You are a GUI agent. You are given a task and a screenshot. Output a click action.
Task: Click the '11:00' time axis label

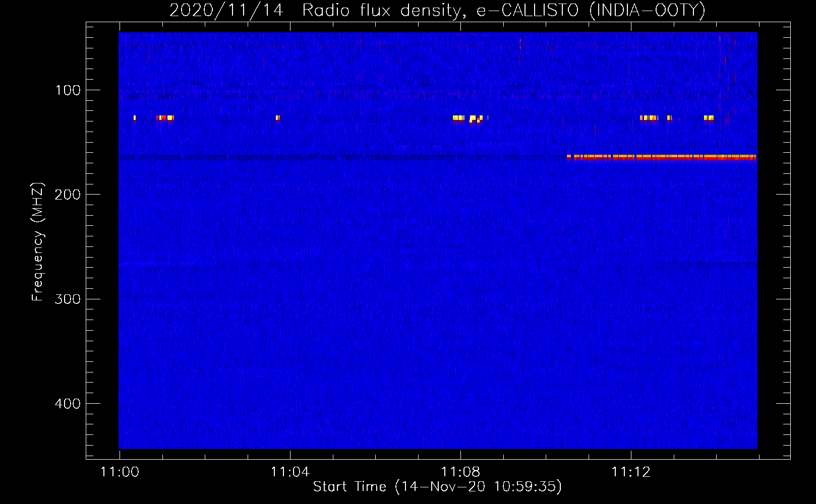tap(120, 472)
